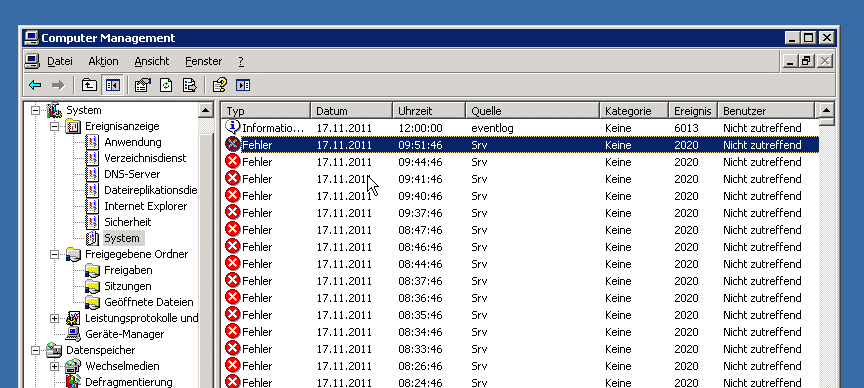Click the eventlog source cell
864x388 pixels.
[492, 128]
